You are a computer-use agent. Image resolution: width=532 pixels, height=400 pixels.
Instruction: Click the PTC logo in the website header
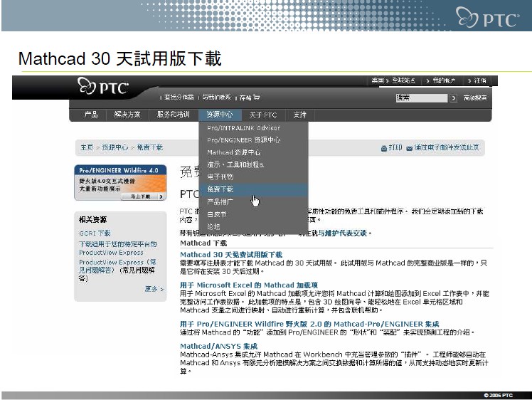point(103,86)
